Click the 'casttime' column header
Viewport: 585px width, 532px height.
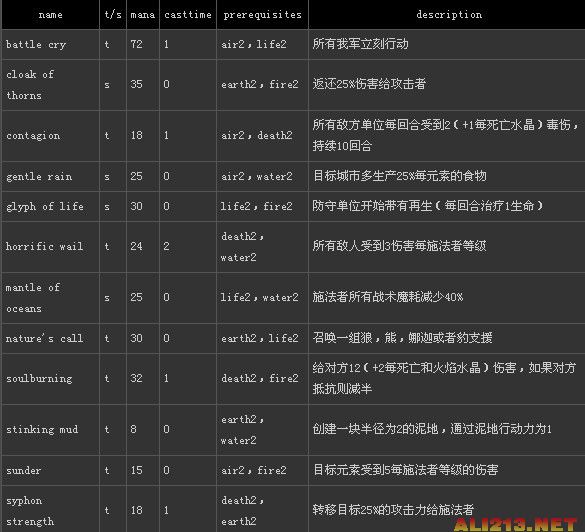tap(188, 15)
